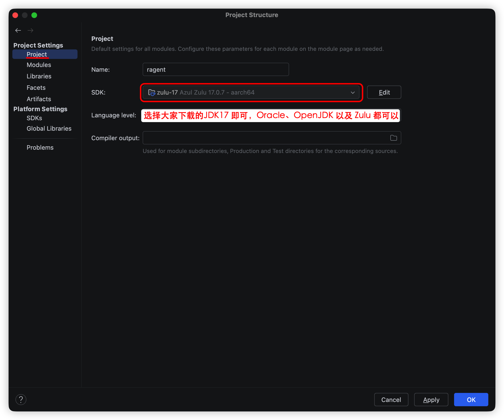The height and width of the screenshot is (420, 504).
Task: Click the help question mark icon
Action: coord(21,399)
